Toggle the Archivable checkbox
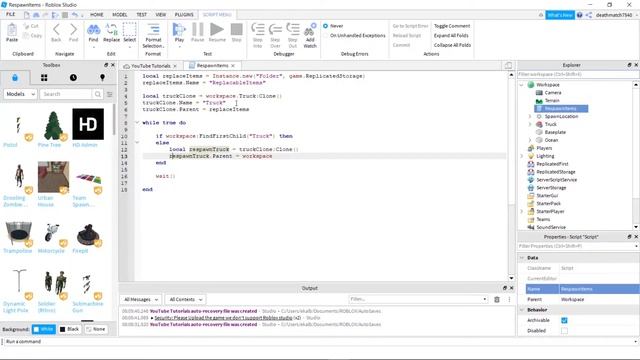640x360 pixels. (x=564, y=320)
